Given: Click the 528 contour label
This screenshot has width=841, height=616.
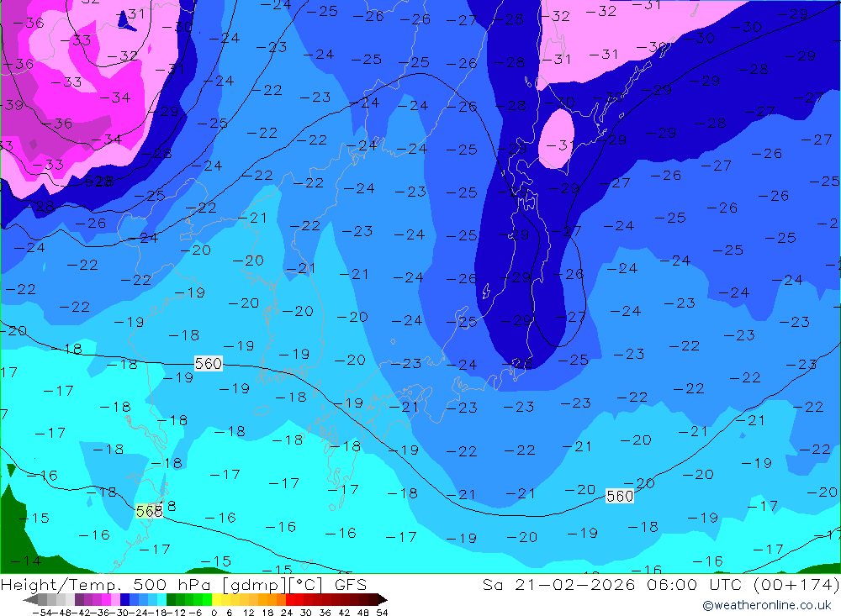Looking at the screenshot, I should pos(98,182).
